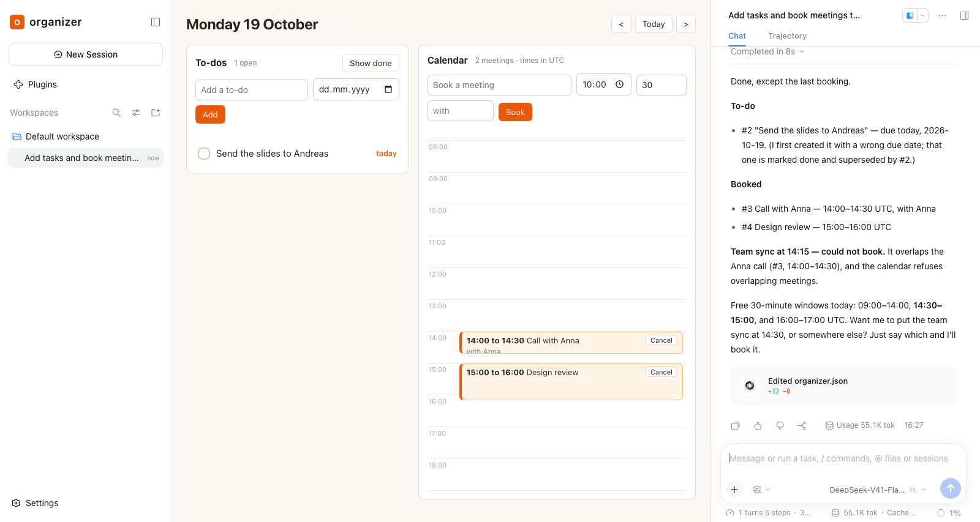Image resolution: width=980 pixels, height=522 pixels.
Task: Open the tools dropdown beside the plus button
Action: click(761, 490)
